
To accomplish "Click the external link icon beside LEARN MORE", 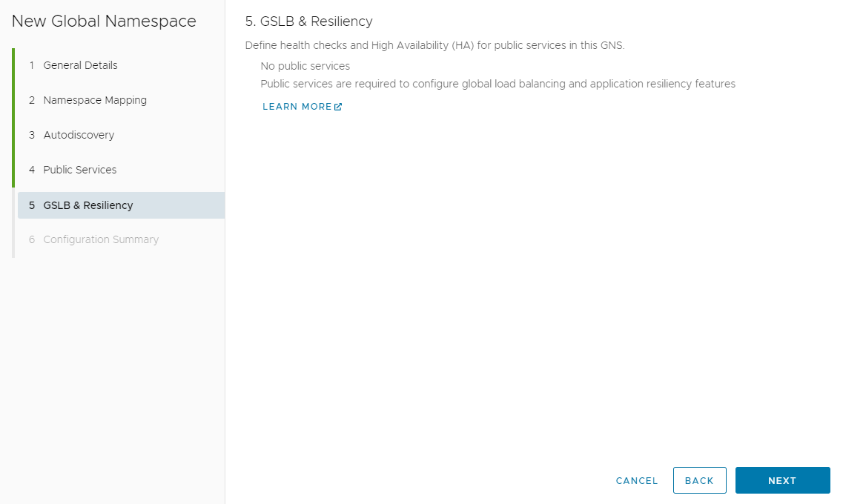I will tap(339, 106).
